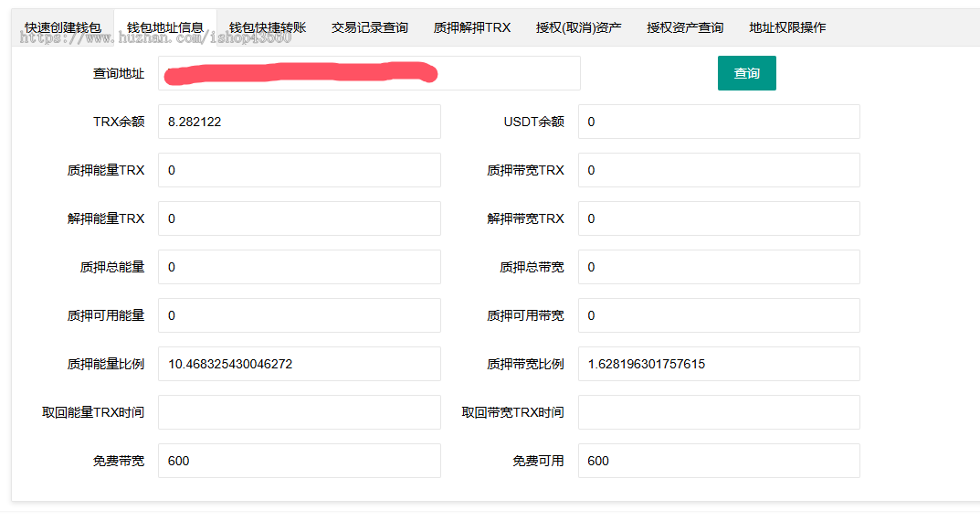The image size is (980, 532).
Task: Click the 取回带宽TRX时间 label
Action: [513, 412]
